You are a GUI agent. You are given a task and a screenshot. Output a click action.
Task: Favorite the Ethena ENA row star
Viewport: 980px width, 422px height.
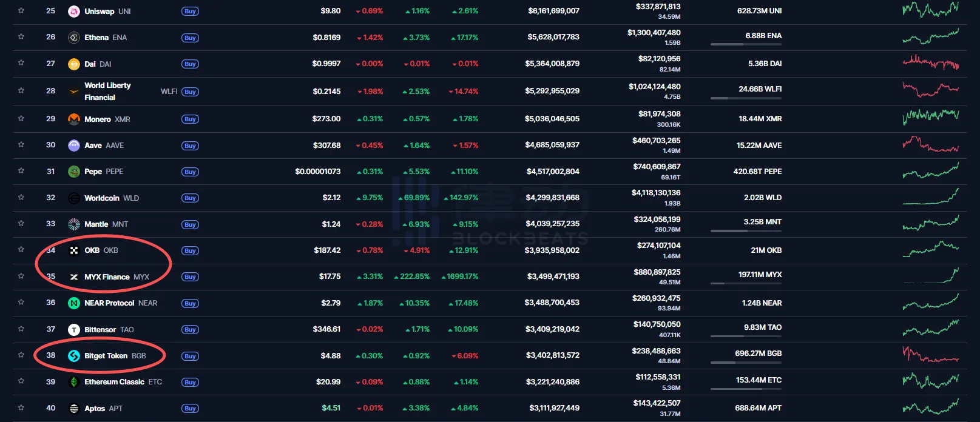[x=21, y=37]
